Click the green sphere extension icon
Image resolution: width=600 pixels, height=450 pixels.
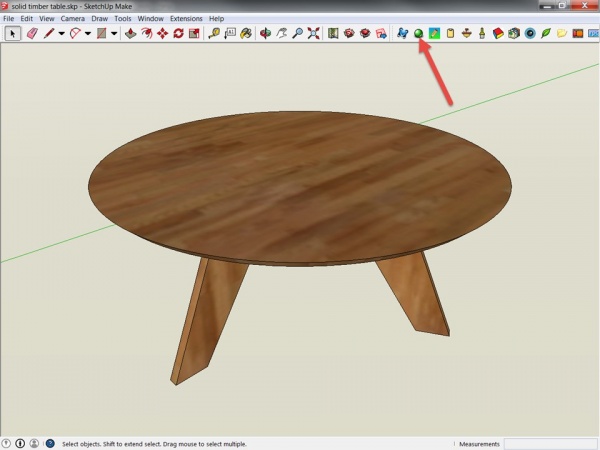[419, 33]
